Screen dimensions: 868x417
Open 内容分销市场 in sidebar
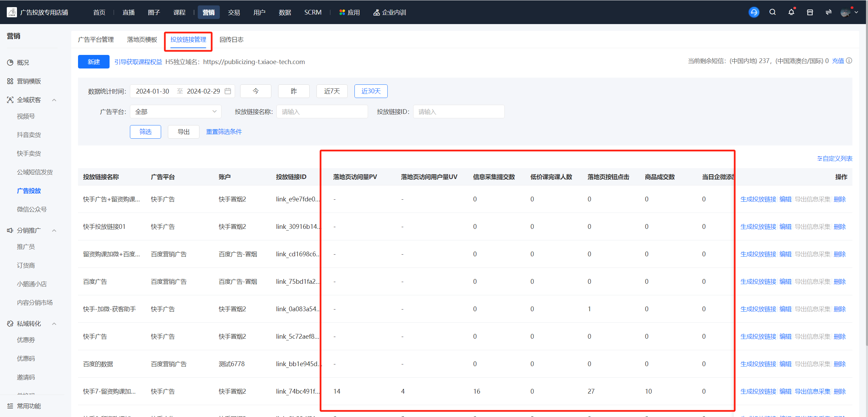tap(35, 302)
